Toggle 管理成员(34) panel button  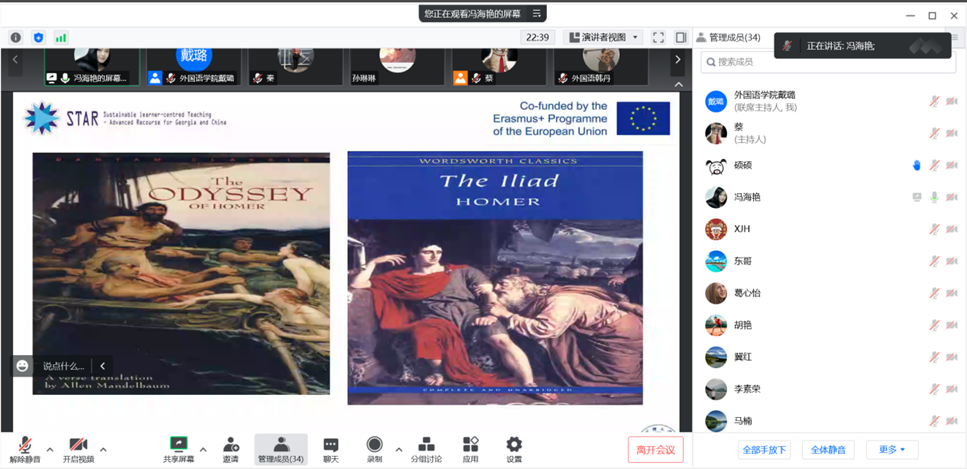coord(281,450)
